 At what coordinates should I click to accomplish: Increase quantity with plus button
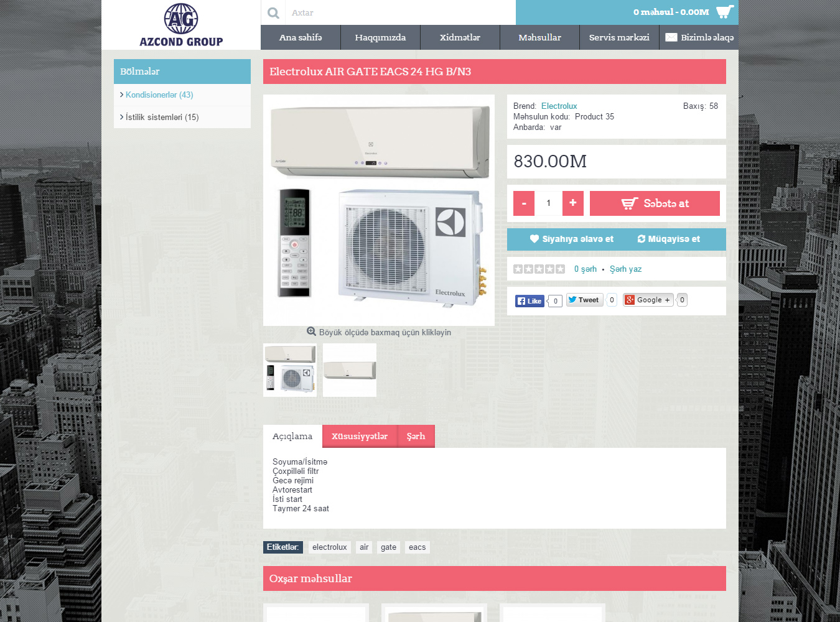coord(573,203)
